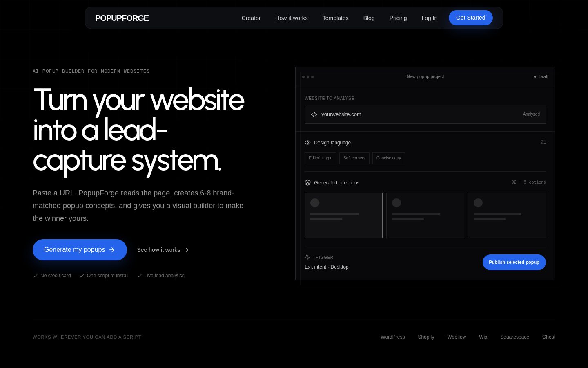Click the Live lead analytics text
This screenshot has height=368, width=588.
point(165,276)
